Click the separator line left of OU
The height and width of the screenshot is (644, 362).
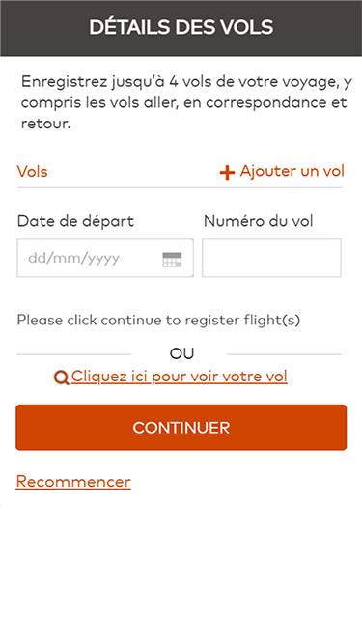(x=74, y=354)
